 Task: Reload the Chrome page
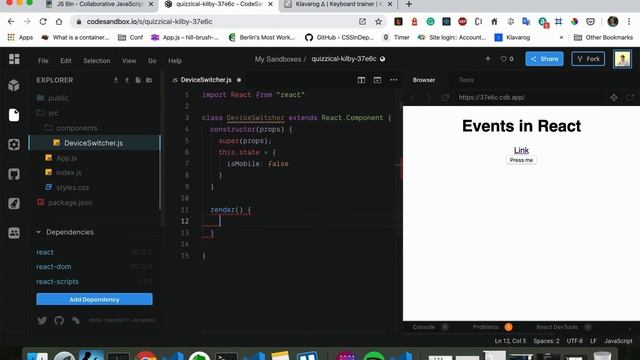43,22
